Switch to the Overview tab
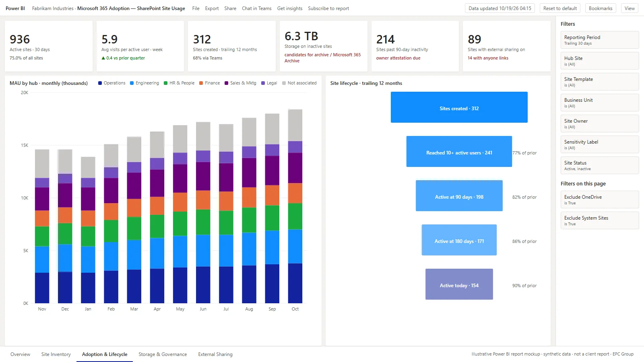 click(20, 354)
